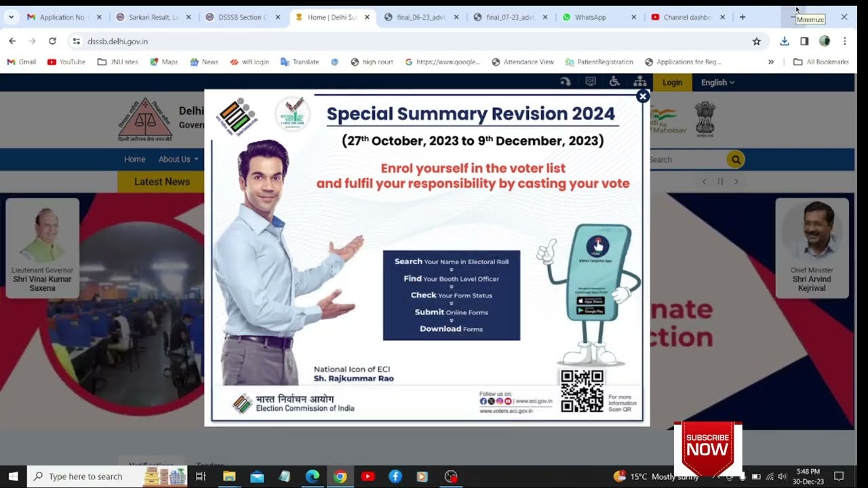The width and height of the screenshot is (868, 488).
Task: Go back to previous page
Action: [12, 41]
